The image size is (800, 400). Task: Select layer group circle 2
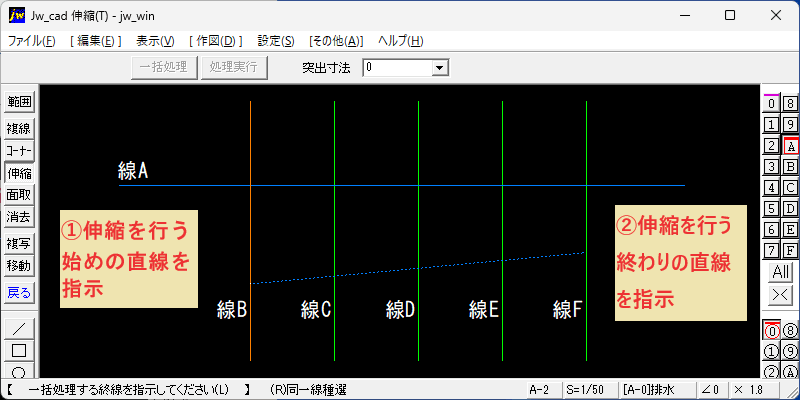point(771,371)
